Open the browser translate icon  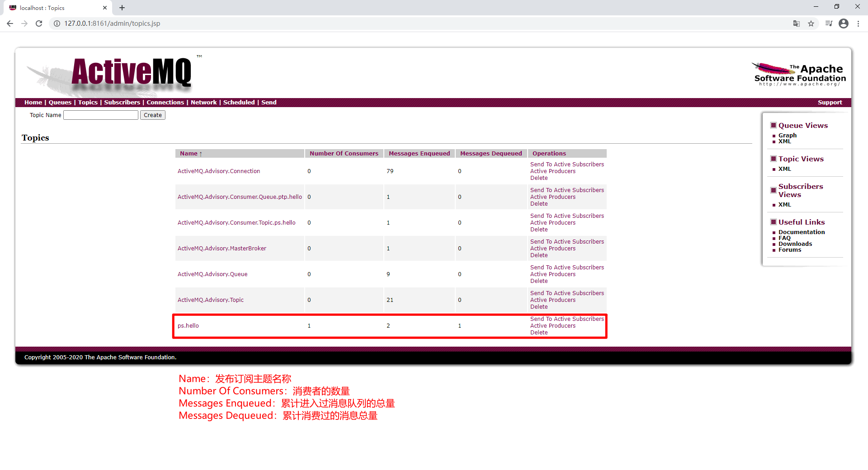click(797, 23)
